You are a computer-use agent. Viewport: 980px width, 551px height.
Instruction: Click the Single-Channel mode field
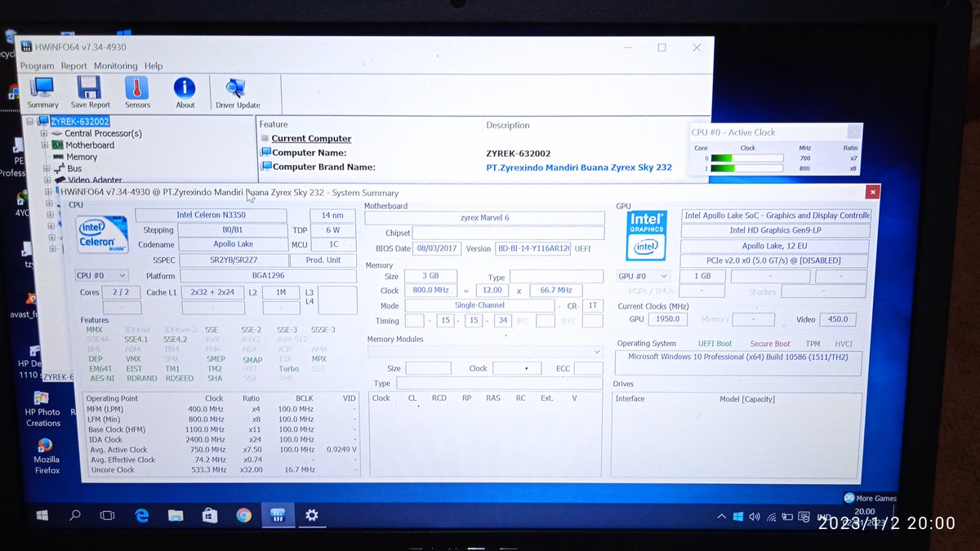point(480,305)
